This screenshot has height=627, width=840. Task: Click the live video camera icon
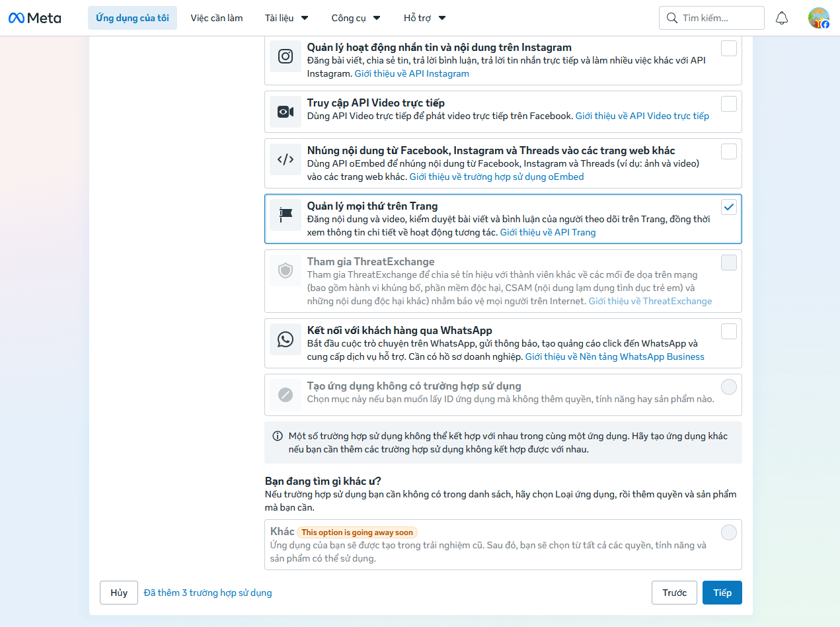(286, 112)
